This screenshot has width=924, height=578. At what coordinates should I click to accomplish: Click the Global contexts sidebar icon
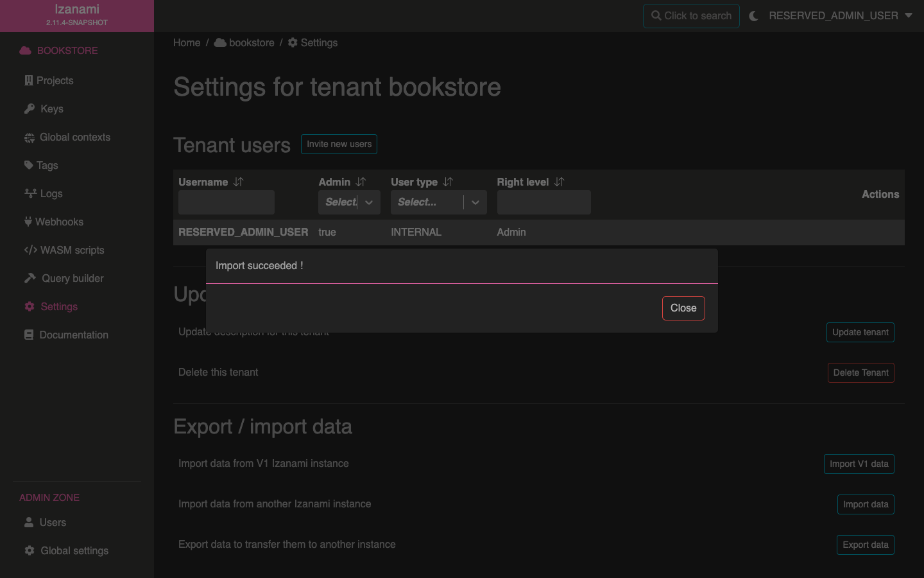pos(30,137)
